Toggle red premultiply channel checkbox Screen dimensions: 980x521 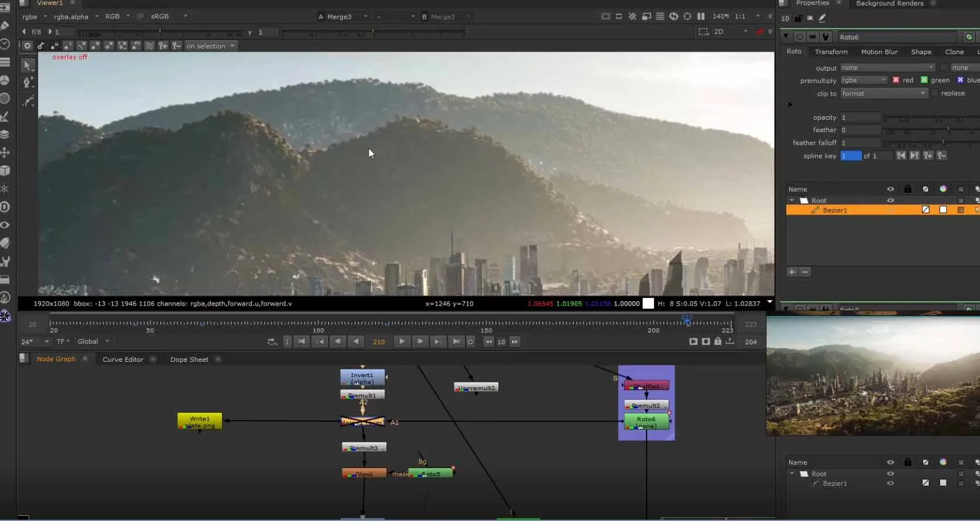pyautogui.click(x=896, y=80)
